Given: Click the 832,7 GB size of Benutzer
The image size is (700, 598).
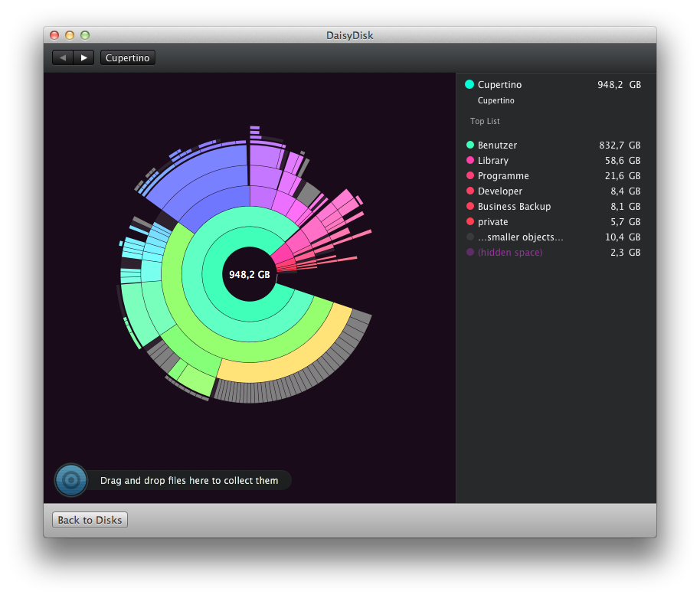Looking at the screenshot, I should [x=620, y=145].
